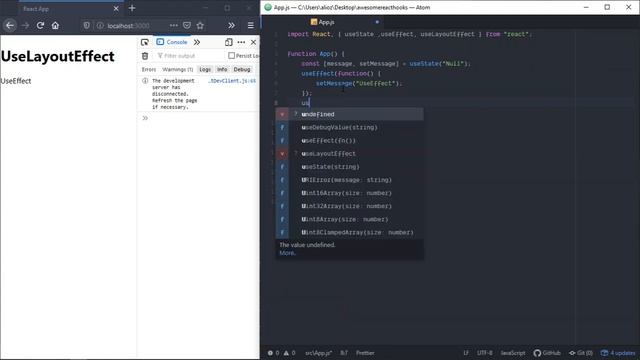Choose useState(string) suggestion
This screenshot has width=640, height=360.
click(x=350, y=167)
